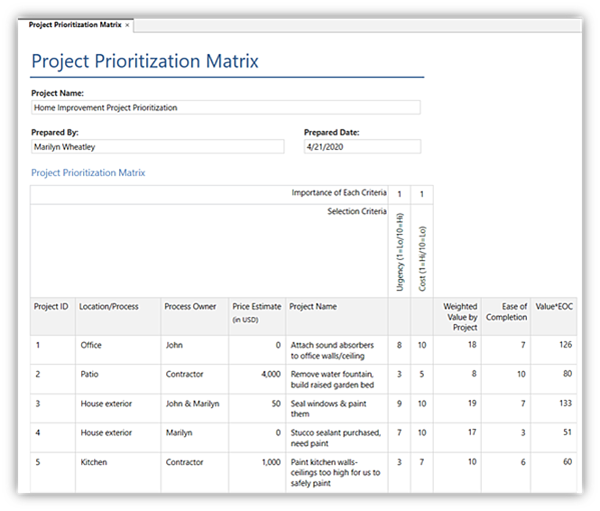
Task: Select the Paint kitchen walls project cell
Action: coord(337,473)
